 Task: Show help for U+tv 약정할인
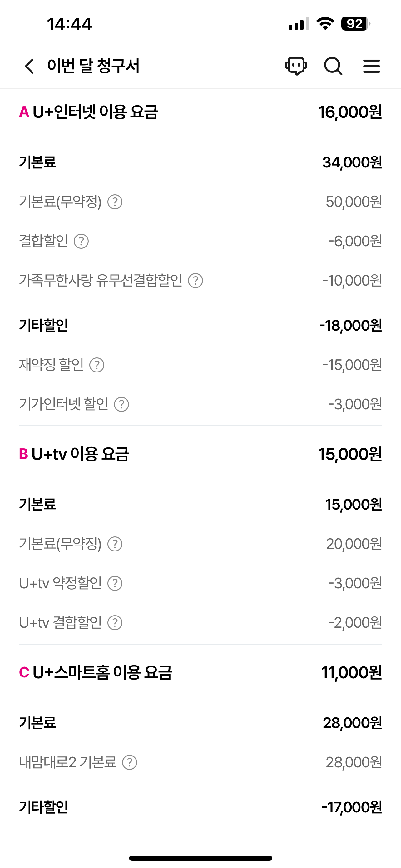click(x=115, y=584)
